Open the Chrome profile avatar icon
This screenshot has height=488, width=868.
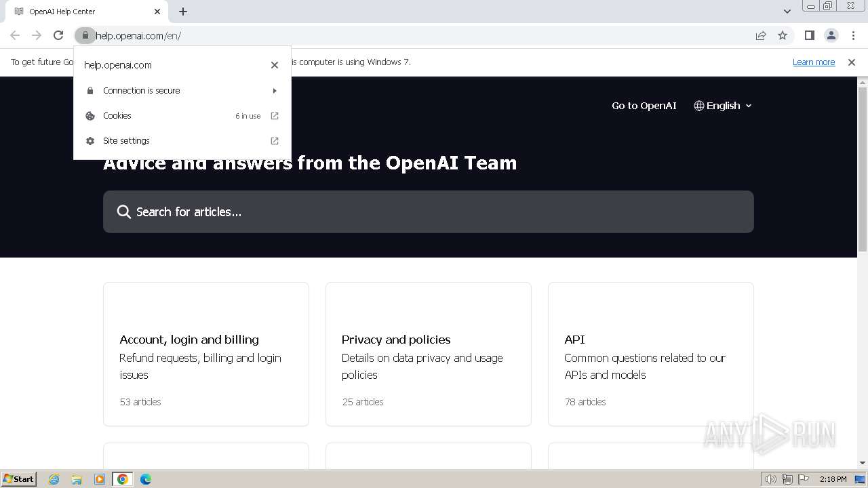click(x=831, y=35)
